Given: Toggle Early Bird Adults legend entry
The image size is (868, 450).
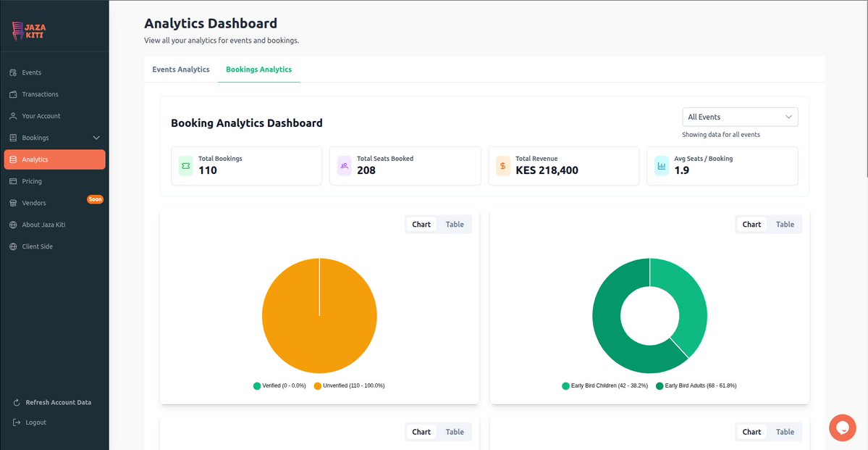Looking at the screenshot, I should pyautogui.click(x=696, y=386).
